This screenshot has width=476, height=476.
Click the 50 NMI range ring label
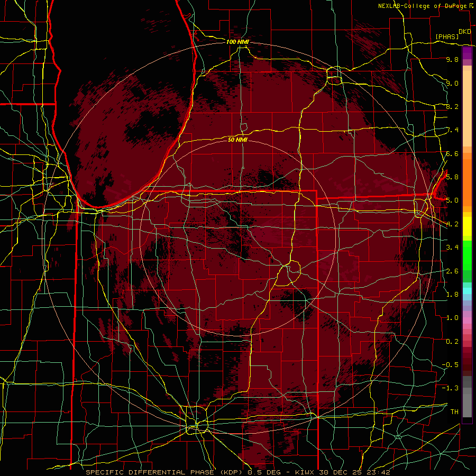[237, 140]
